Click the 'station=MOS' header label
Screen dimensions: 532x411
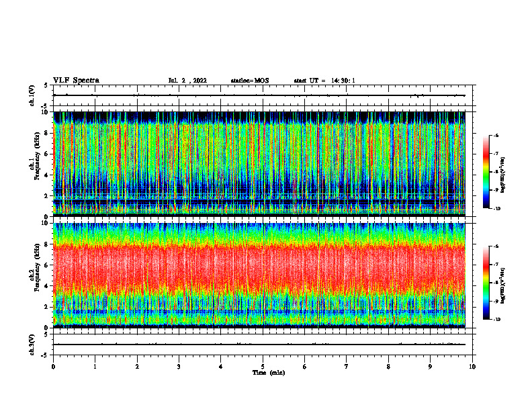(x=250, y=81)
